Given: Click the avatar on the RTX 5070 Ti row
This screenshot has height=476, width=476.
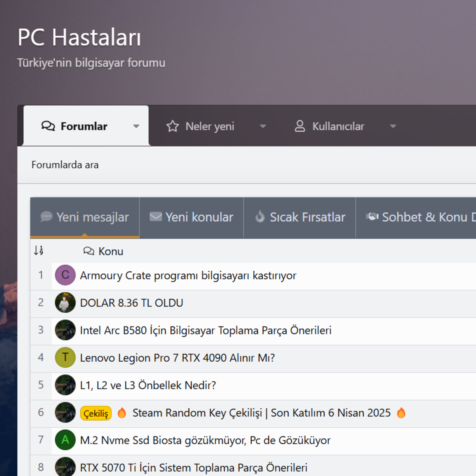Looking at the screenshot, I should pyautogui.click(x=65, y=467).
